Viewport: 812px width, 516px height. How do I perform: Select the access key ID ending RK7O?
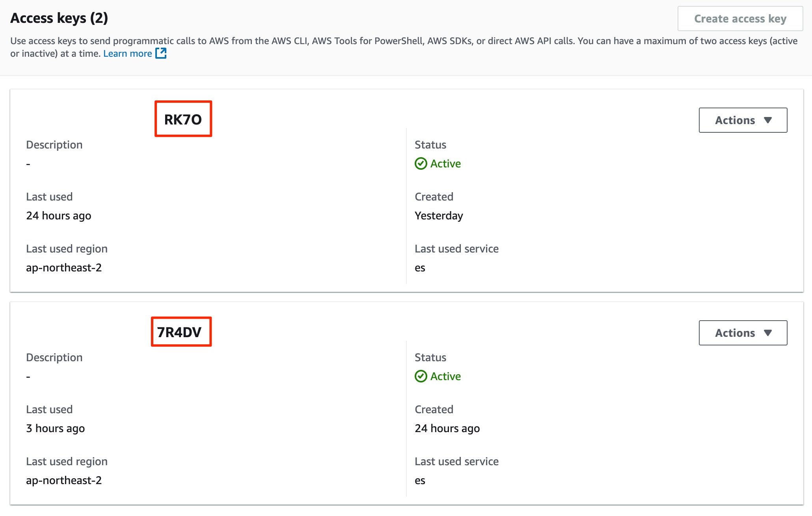point(183,119)
